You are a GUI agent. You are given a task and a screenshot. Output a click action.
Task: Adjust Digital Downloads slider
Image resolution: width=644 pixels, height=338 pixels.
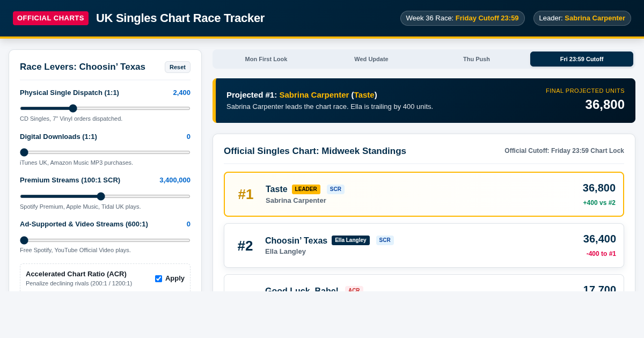pos(105,152)
